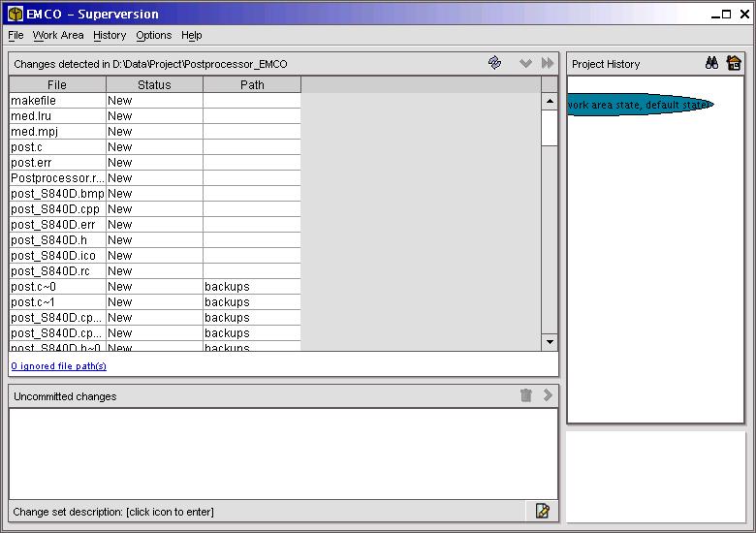Viewport: 756px width, 533px height.
Task: Open the File menu
Action: pyautogui.click(x=16, y=35)
